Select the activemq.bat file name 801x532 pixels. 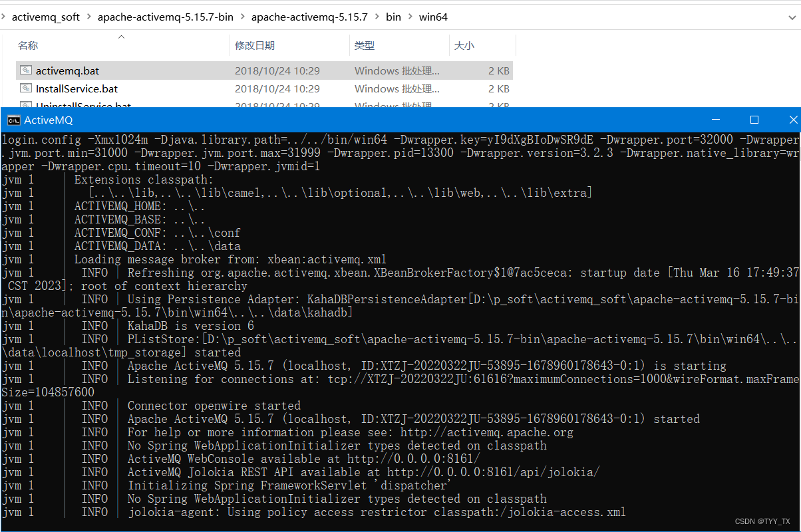(x=68, y=70)
